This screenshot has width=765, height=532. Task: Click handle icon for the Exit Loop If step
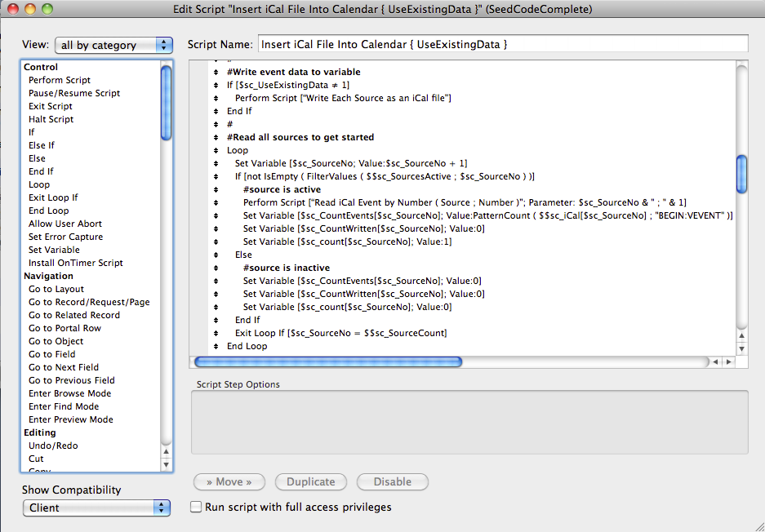tap(216, 334)
